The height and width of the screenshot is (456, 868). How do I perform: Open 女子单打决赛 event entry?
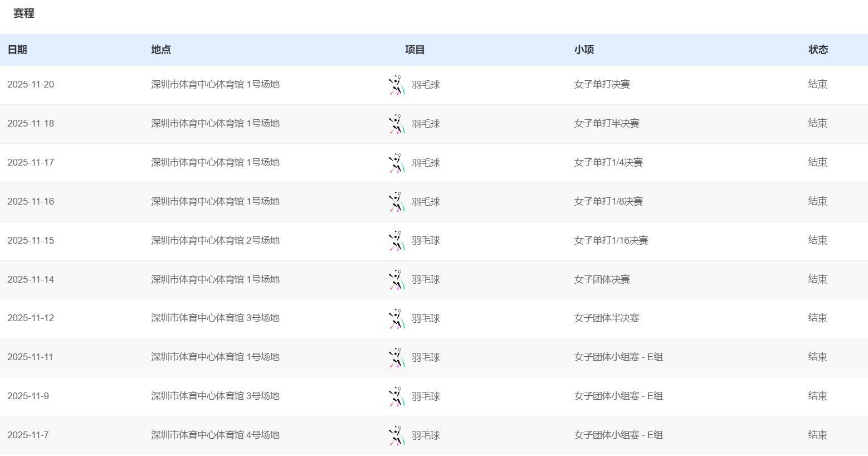pos(602,84)
